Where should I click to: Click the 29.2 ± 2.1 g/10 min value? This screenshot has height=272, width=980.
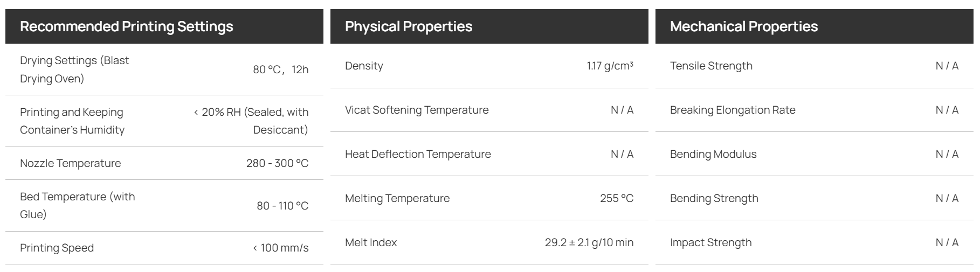pos(589,242)
